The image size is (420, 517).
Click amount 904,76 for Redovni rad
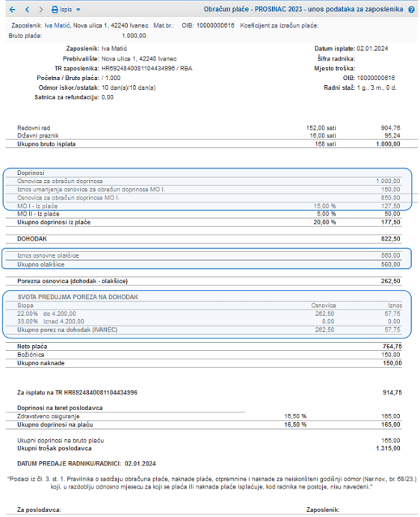pyautogui.click(x=391, y=128)
